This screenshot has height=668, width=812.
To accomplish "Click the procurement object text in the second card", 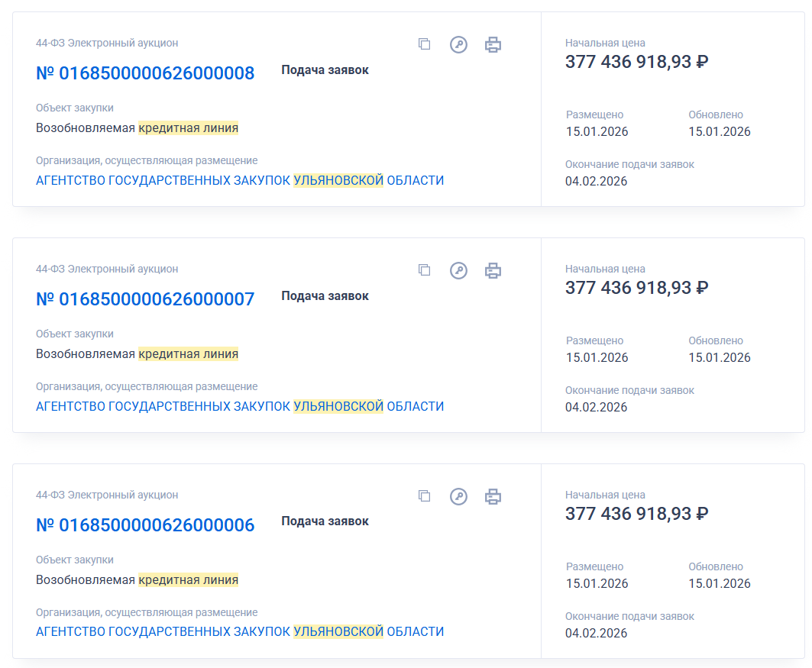I will tap(137, 354).
